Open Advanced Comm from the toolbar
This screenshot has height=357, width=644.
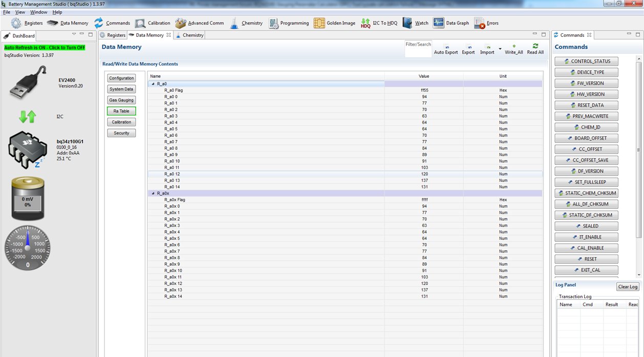[199, 23]
